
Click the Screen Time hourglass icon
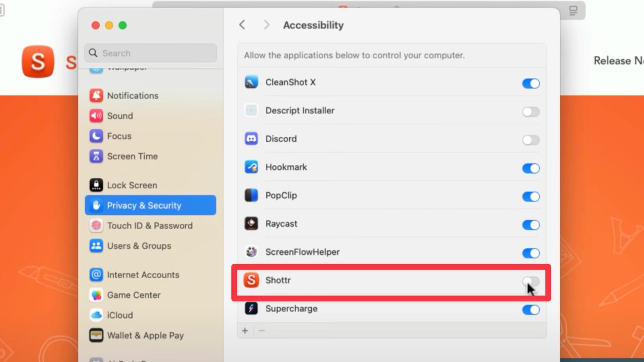(96, 156)
